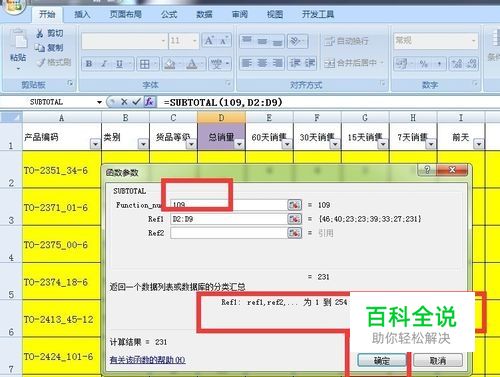Switch to the 插入 ribbon tab
The image size is (500, 377).
click(82, 14)
